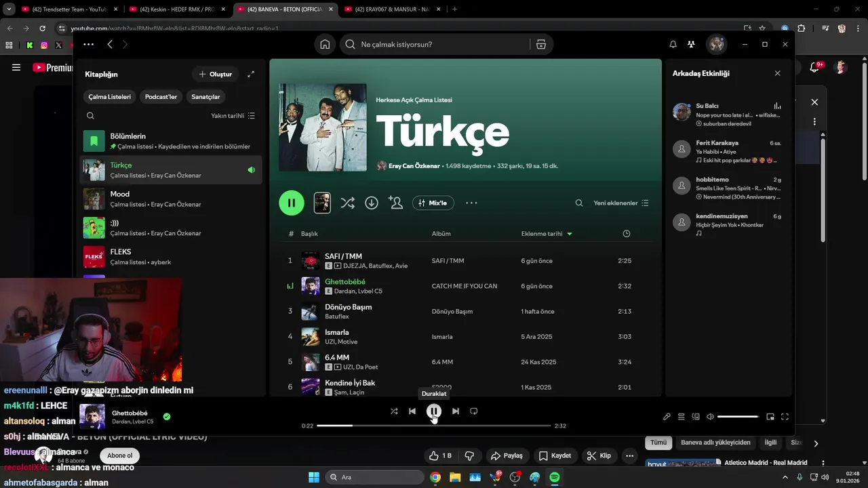Click Windows taskbar Ara search box

tap(376, 477)
